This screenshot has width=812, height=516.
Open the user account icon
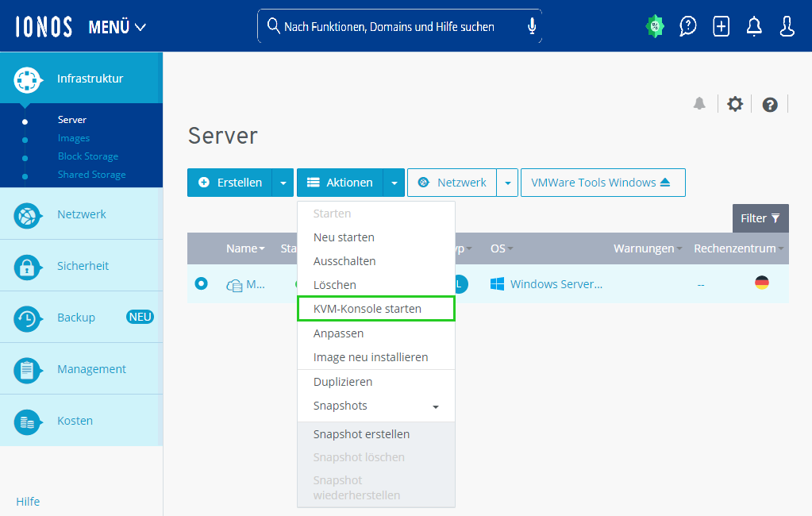(x=787, y=26)
